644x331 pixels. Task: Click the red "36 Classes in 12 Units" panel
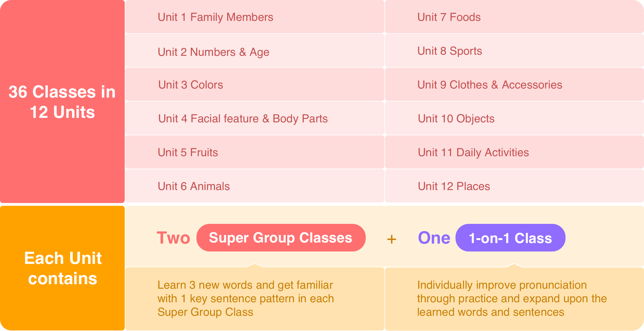tap(62, 102)
